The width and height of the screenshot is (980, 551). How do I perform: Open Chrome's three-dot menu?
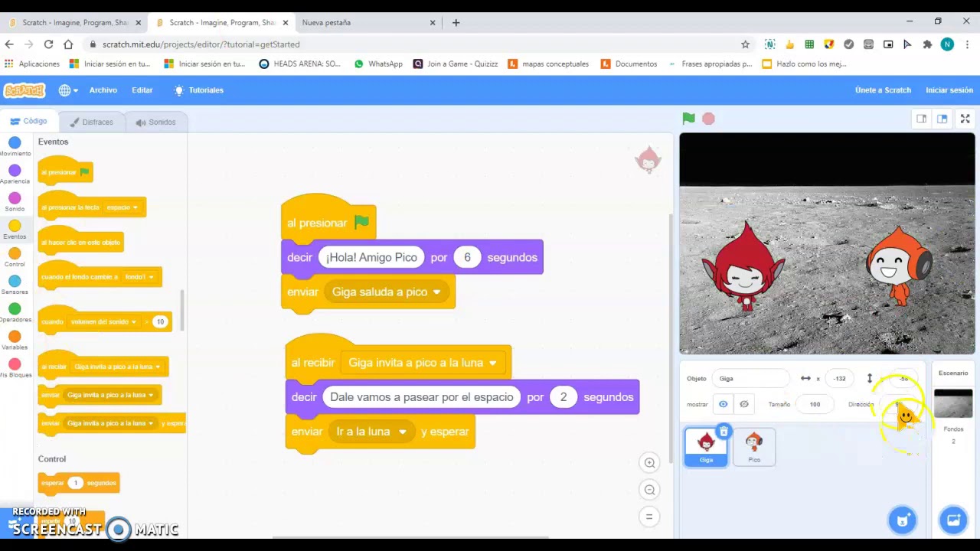pos(968,44)
